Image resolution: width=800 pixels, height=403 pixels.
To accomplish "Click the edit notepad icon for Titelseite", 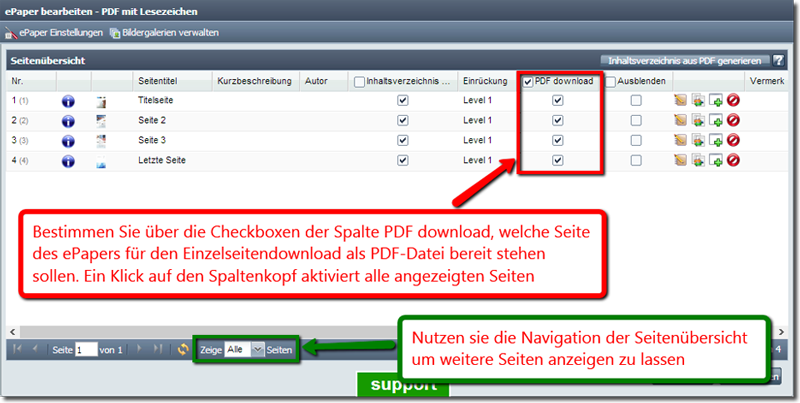I will pyautogui.click(x=680, y=100).
